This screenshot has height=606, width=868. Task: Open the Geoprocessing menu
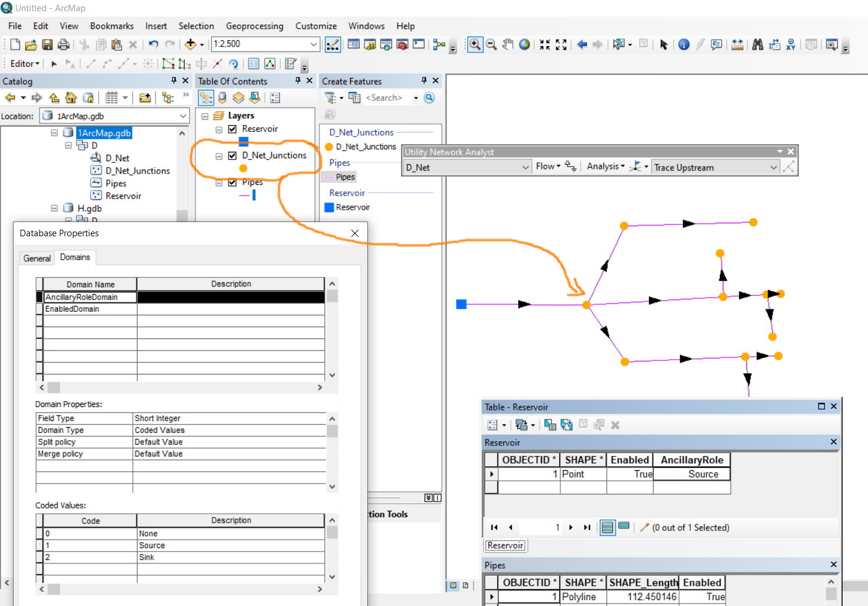[254, 26]
